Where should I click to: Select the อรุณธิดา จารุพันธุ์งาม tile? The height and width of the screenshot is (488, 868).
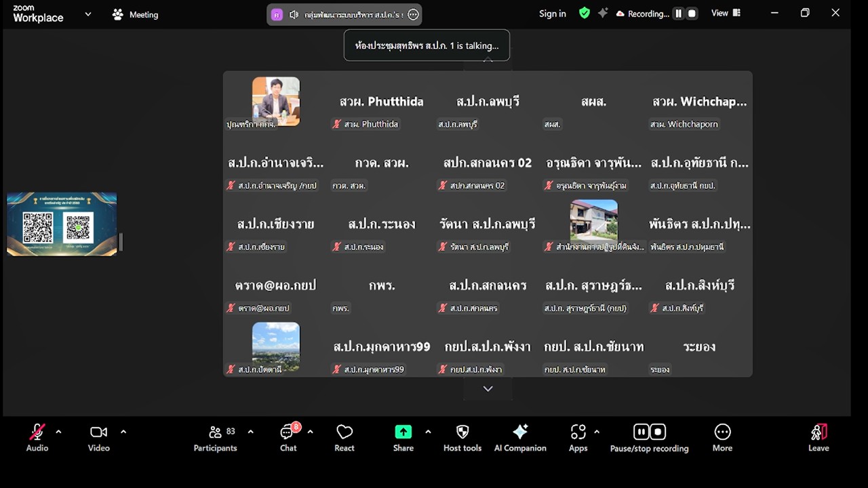click(x=594, y=163)
